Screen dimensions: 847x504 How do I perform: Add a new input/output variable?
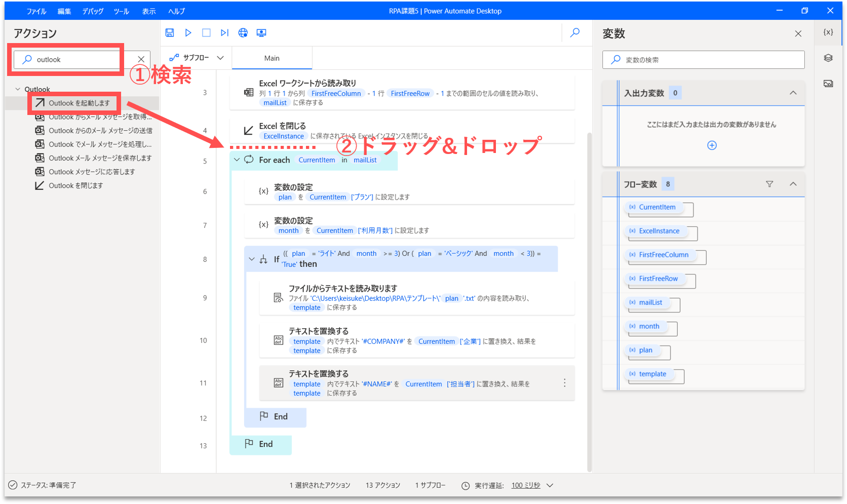[x=712, y=145]
